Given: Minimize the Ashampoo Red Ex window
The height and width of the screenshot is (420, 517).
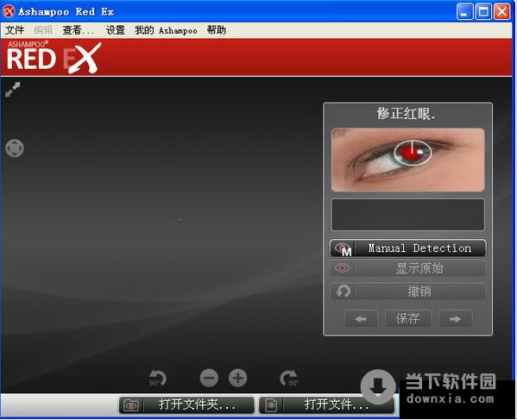Looking at the screenshot, I should (x=464, y=11).
